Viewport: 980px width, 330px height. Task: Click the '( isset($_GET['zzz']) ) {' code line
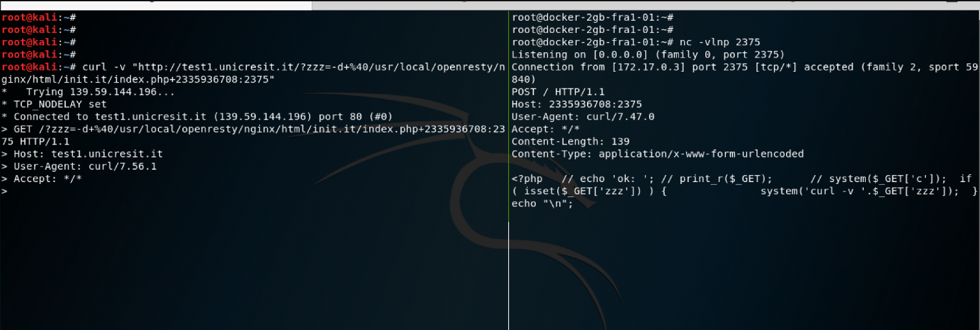click(744, 191)
